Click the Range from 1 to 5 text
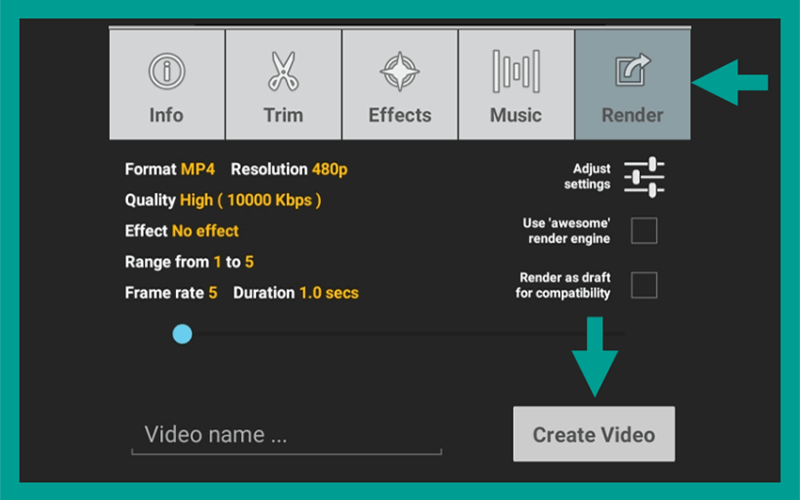Screen dimensions: 800x500 click(x=189, y=262)
